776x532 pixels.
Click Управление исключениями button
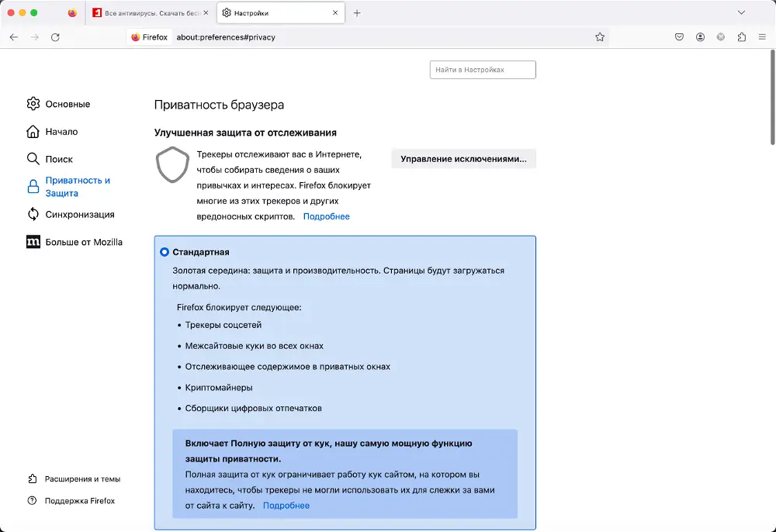(x=463, y=159)
